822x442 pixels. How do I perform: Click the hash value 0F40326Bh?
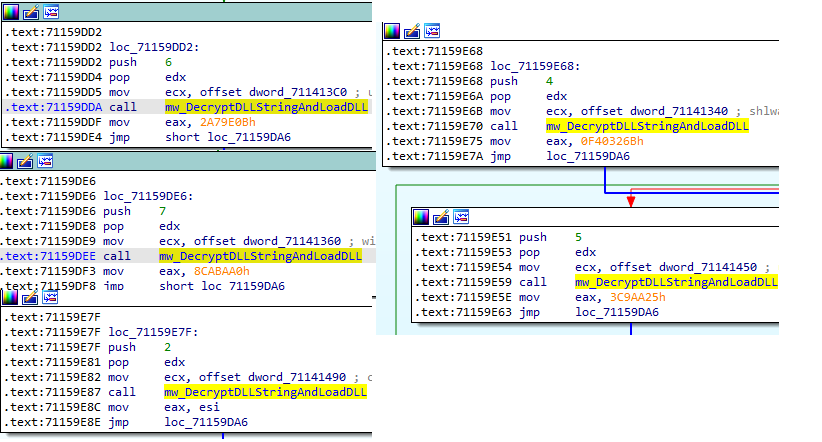point(612,141)
